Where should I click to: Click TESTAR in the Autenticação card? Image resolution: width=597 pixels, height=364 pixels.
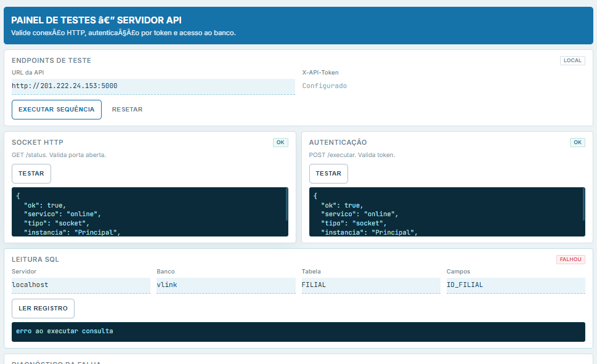(x=328, y=174)
